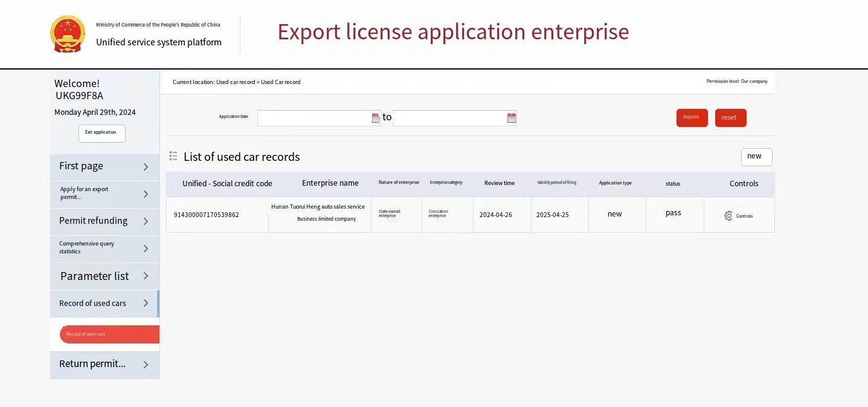
Task: Select credit code 914300007170539862
Action: click(x=207, y=215)
